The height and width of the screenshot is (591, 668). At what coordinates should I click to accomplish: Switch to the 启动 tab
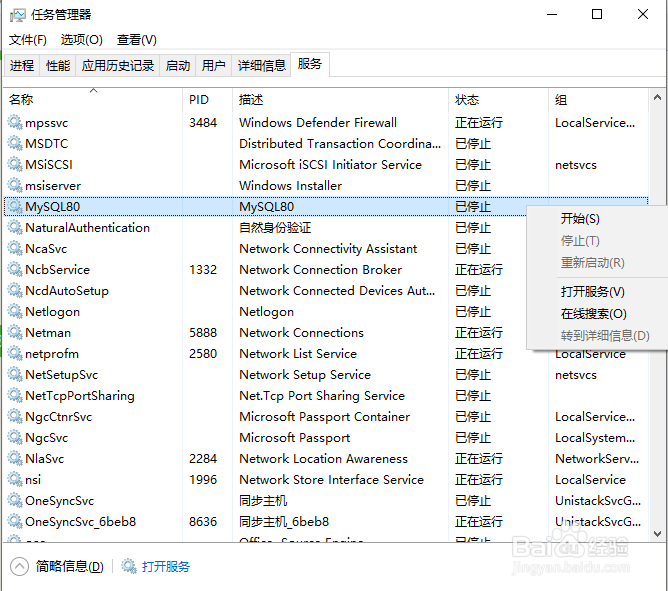tap(178, 66)
